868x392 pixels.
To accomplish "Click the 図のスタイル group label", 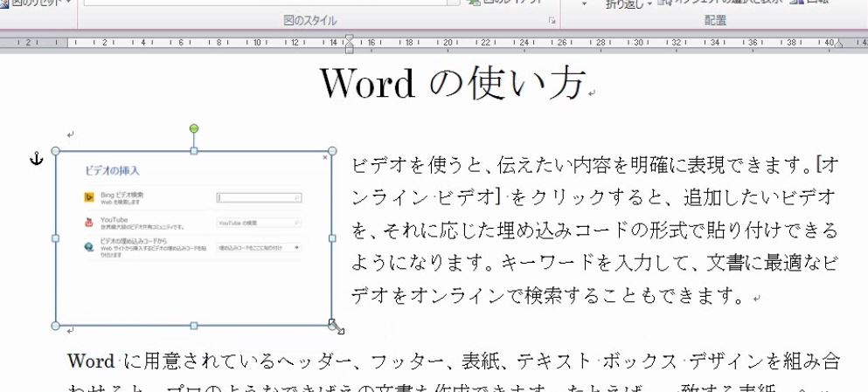I will coord(310,21).
